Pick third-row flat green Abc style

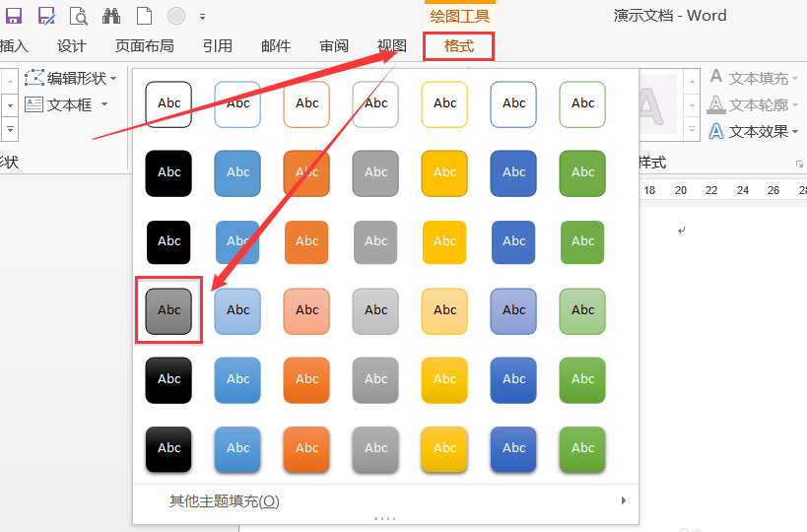582,242
